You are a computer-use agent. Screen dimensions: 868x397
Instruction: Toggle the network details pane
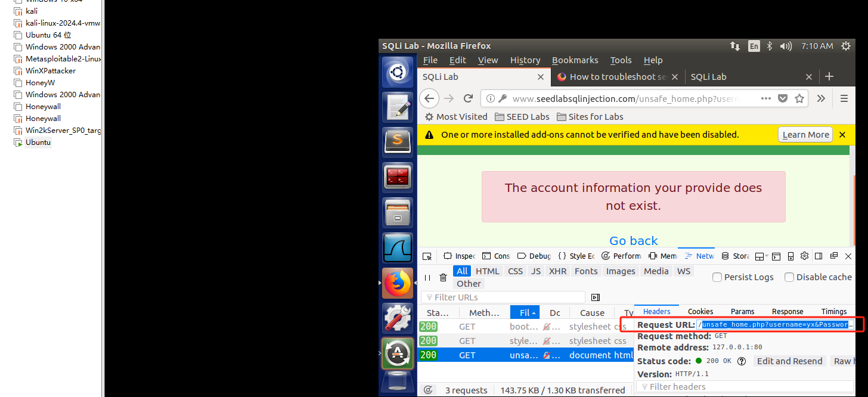595,297
